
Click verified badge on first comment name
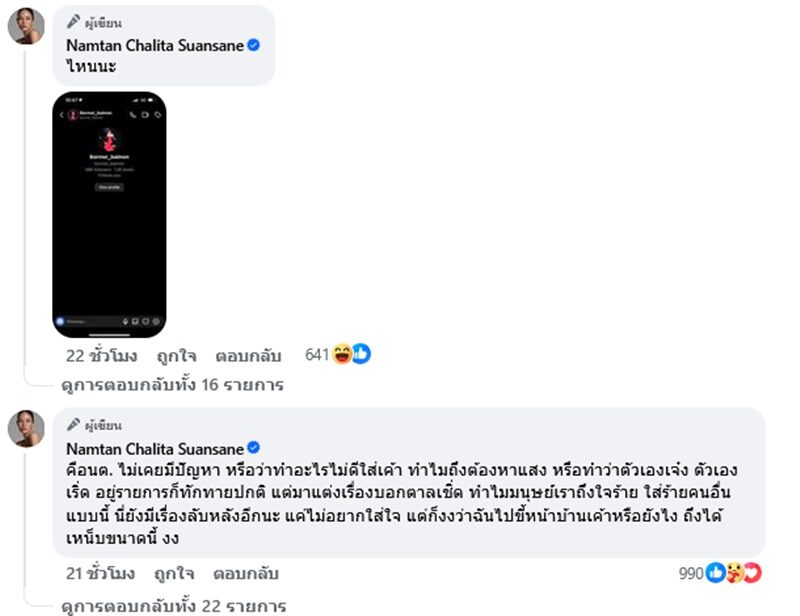click(x=254, y=45)
